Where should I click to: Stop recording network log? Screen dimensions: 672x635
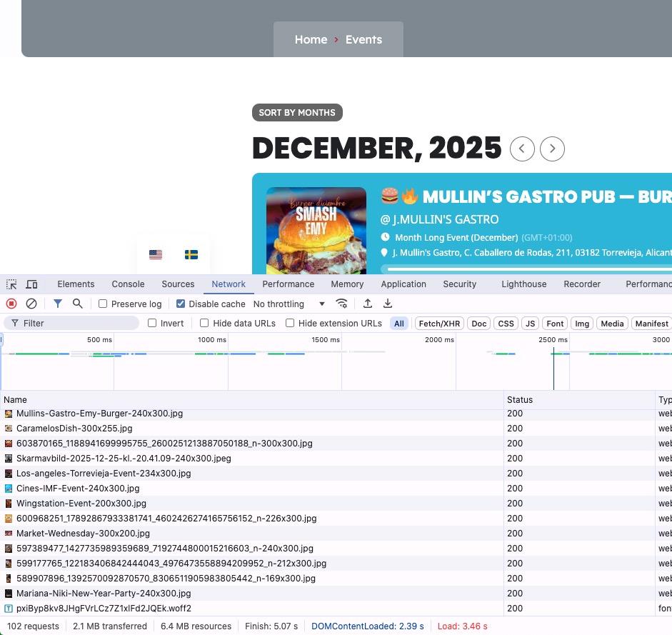[x=11, y=304]
